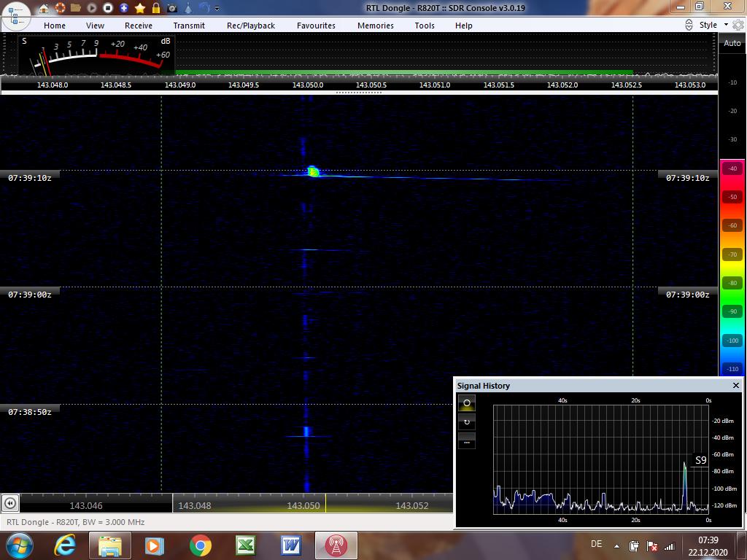Open the Windows Start button
Image resolution: width=747 pixels, height=560 pixels.
[19, 545]
